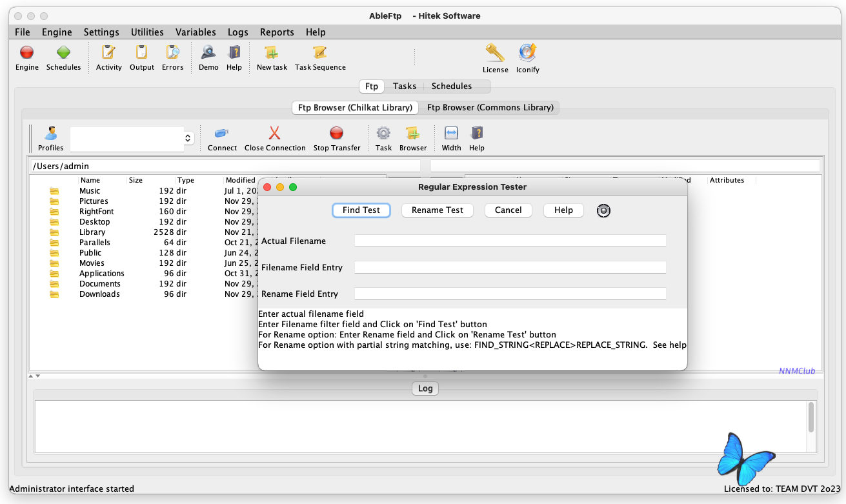The height and width of the screenshot is (504, 846).
Task: Click the Find Test button
Action: tap(361, 210)
